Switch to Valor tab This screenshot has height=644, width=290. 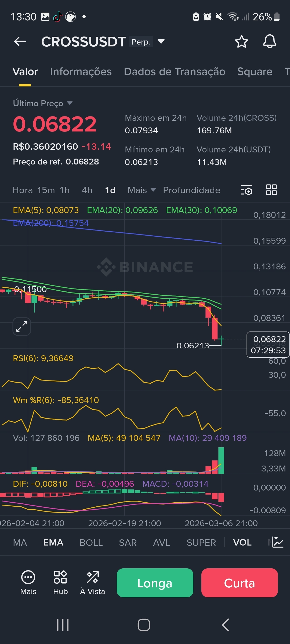pos(25,72)
